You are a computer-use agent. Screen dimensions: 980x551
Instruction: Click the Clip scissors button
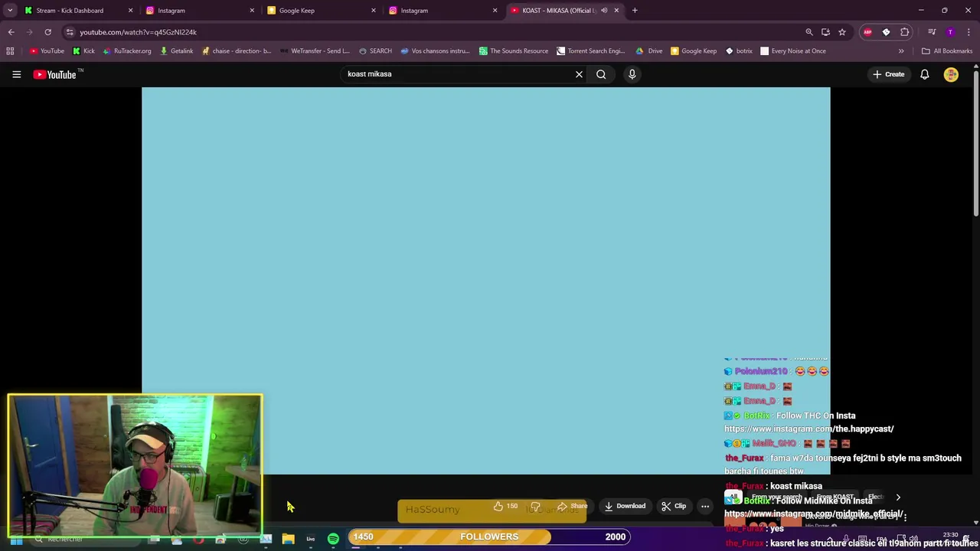click(674, 506)
